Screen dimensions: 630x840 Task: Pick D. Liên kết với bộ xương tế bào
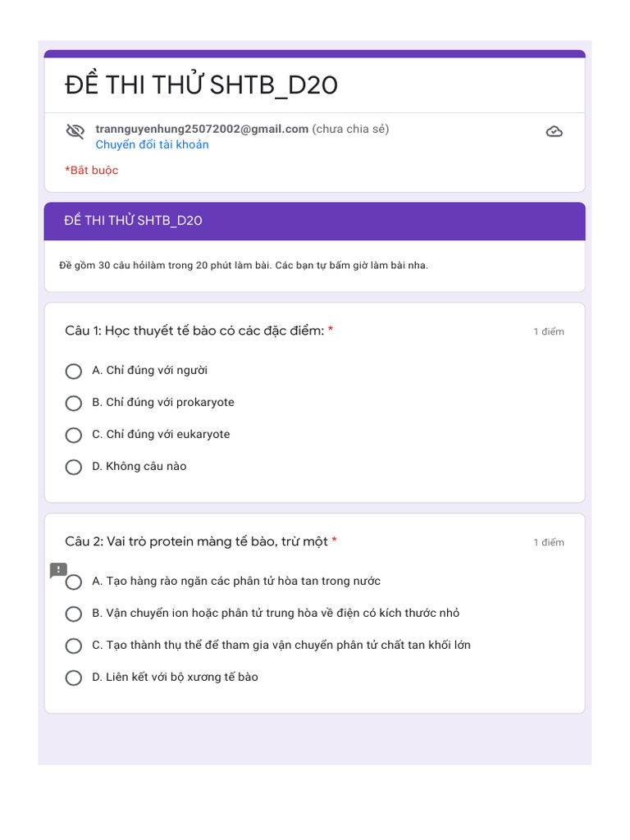[x=74, y=678]
